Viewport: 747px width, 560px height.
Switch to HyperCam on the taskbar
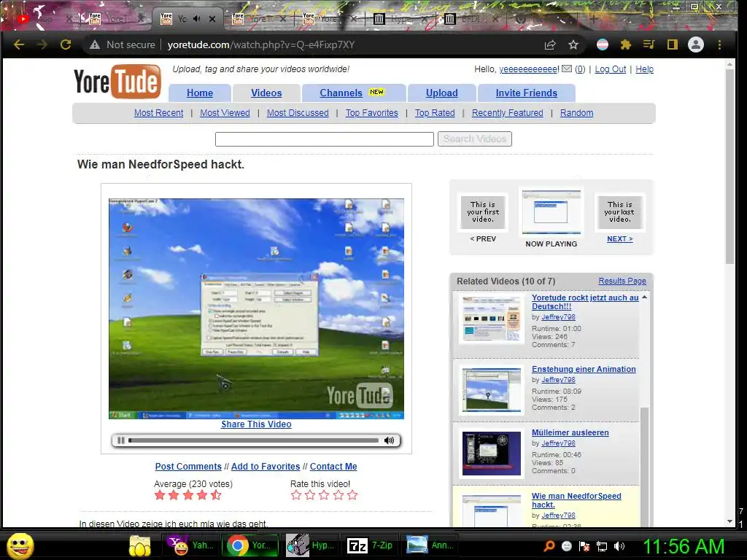tap(311, 545)
